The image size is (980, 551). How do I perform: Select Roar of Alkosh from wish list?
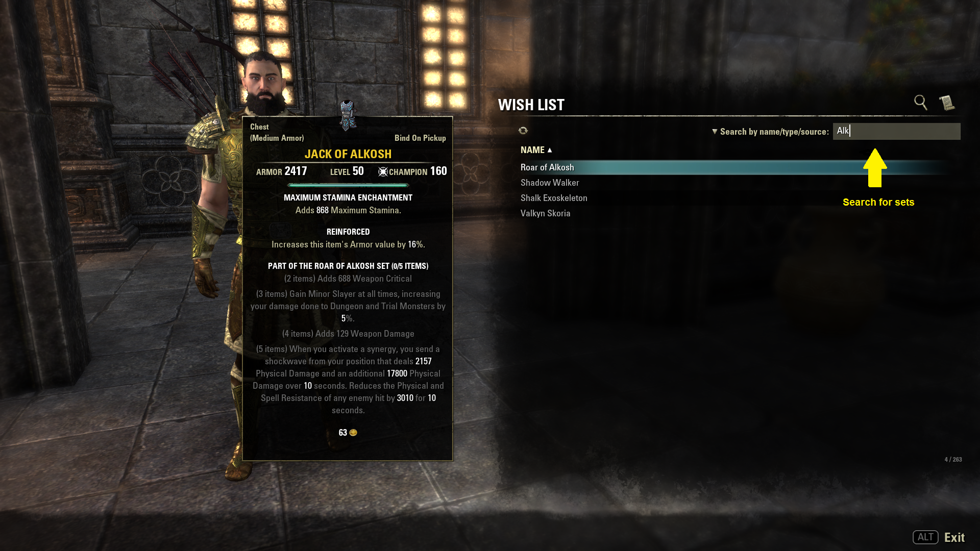(x=547, y=167)
